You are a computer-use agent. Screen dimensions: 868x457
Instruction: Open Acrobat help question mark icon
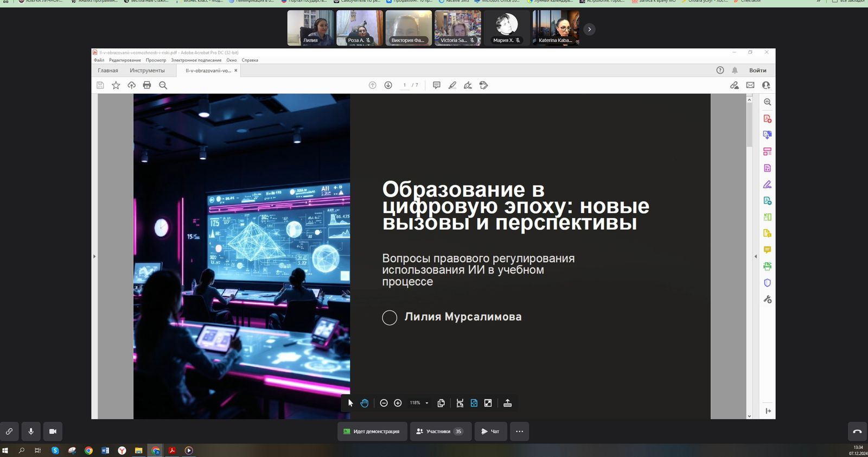[720, 70]
